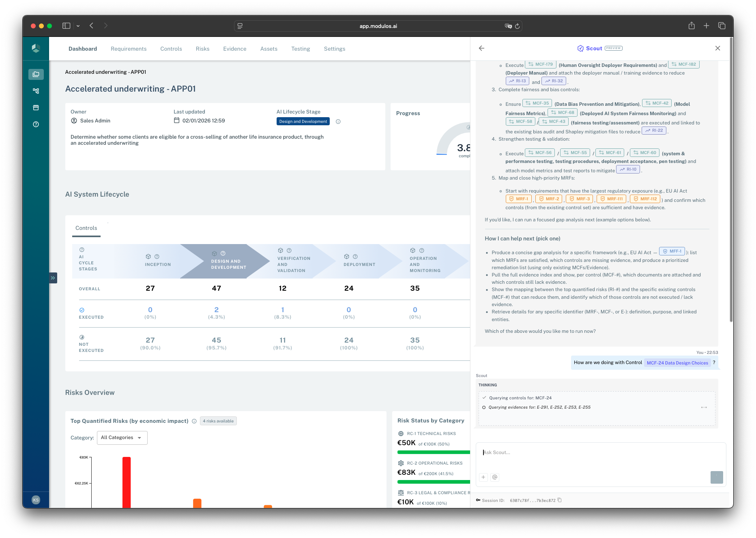The width and height of the screenshot is (756, 538).
Task: Open help via the question mark icon
Action: [x=36, y=124]
